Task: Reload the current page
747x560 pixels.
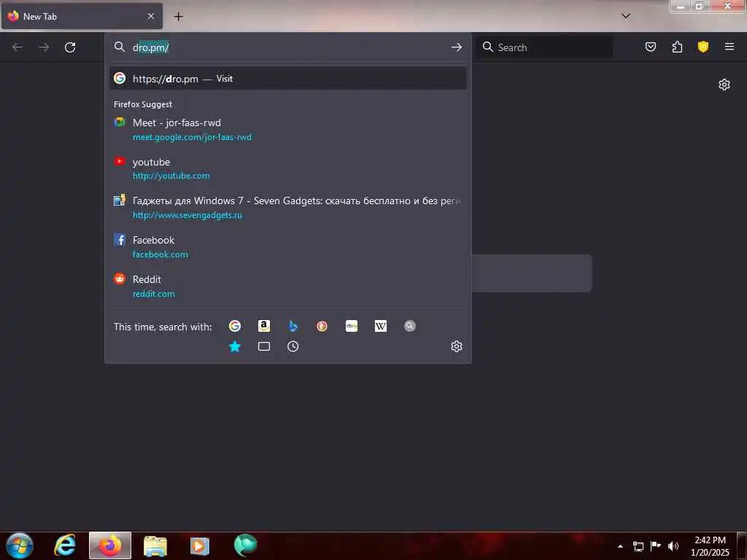Action: click(70, 47)
